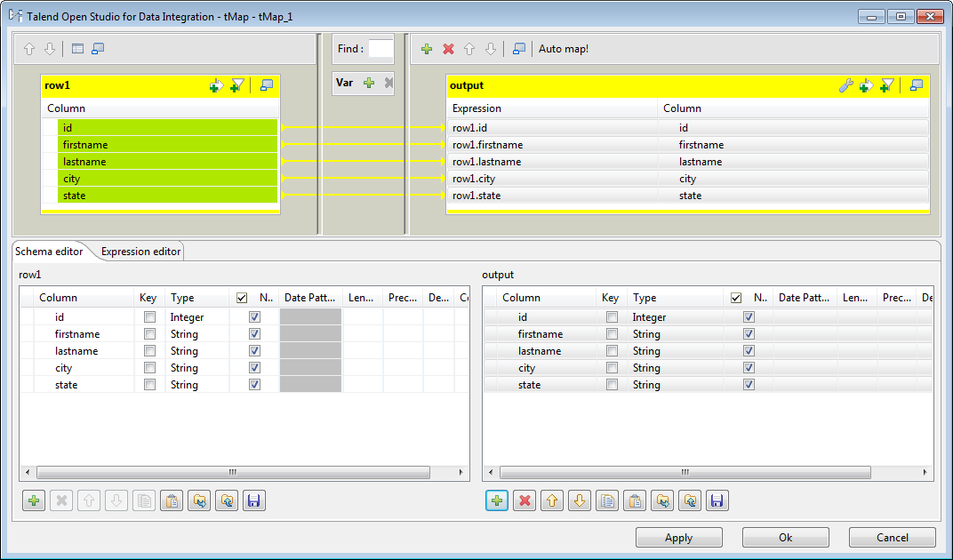Add a column to row1 schema with plus icon
953x560 pixels.
coord(33,500)
